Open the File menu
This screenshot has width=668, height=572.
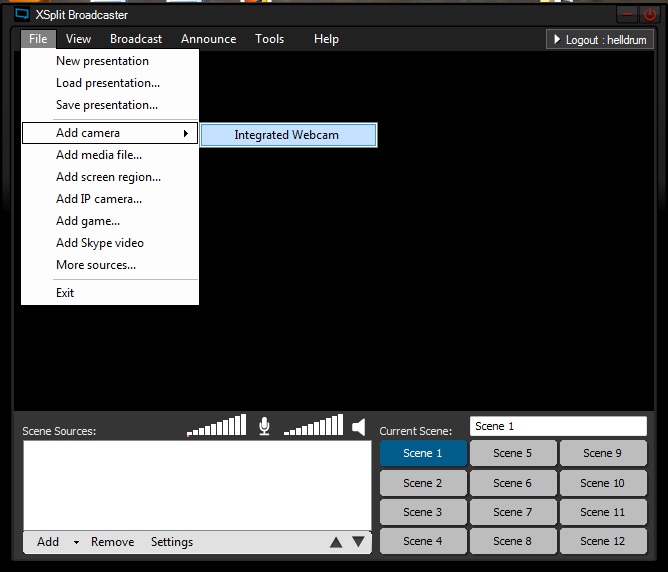tap(38, 39)
